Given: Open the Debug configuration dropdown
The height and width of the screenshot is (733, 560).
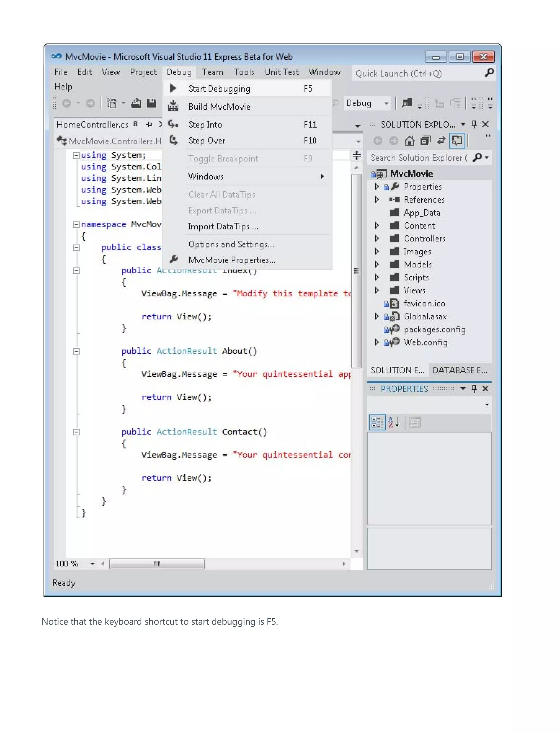Looking at the screenshot, I should coord(386,103).
